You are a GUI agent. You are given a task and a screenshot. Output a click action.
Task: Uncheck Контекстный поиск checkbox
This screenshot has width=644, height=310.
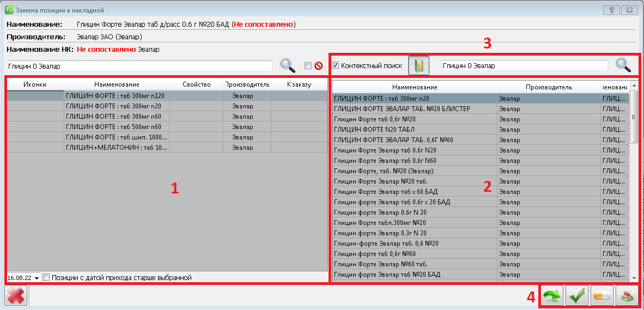(336, 65)
